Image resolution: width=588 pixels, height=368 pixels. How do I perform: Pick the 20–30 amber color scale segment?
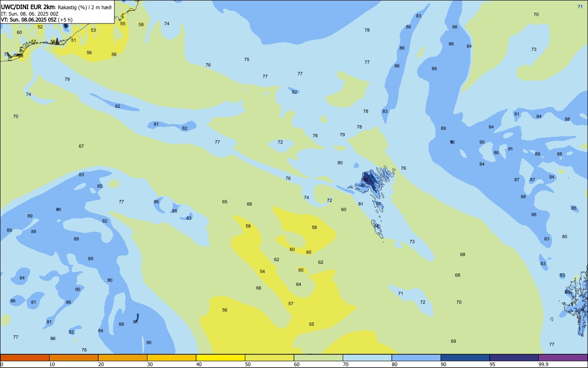[x=123, y=357]
